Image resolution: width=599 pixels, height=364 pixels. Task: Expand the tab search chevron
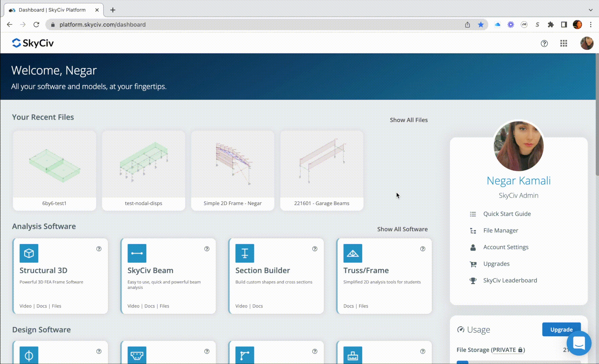coord(591,10)
